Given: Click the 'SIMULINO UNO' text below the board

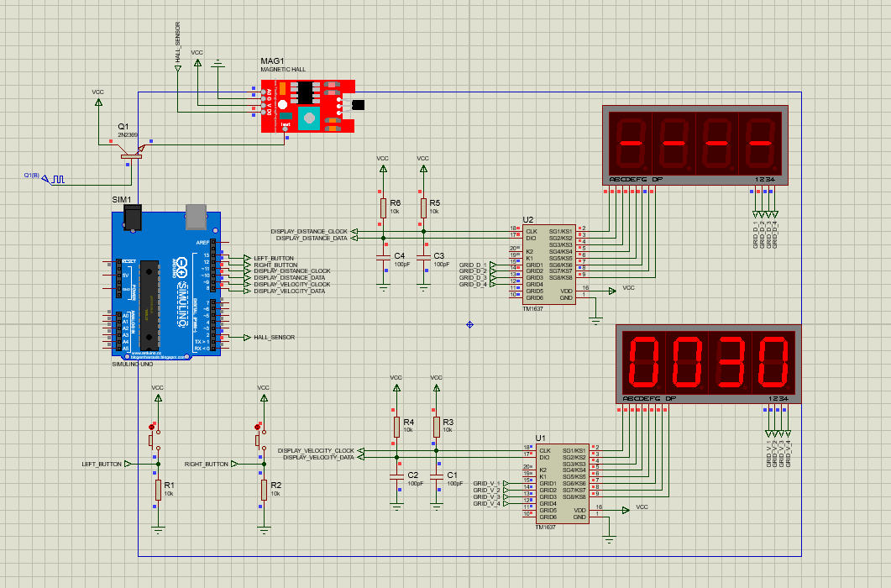Looking at the screenshot, I should 133,364.
